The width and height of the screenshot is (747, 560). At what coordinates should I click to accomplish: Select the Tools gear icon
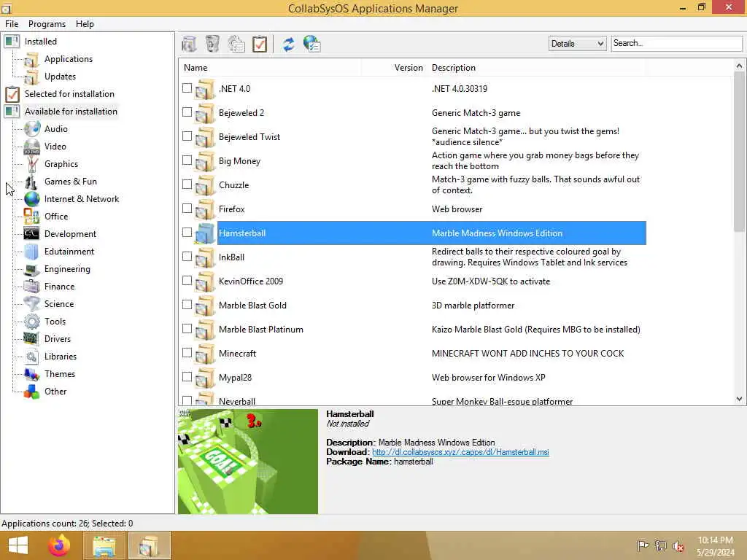pos(32,322)
